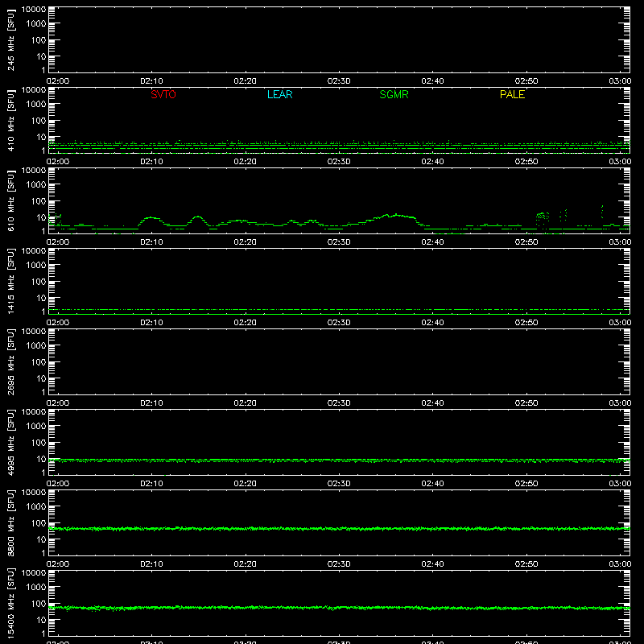Click the 10 y-tick of the 1415 MHz panel

pyautogui.click(x=41, y=298)
